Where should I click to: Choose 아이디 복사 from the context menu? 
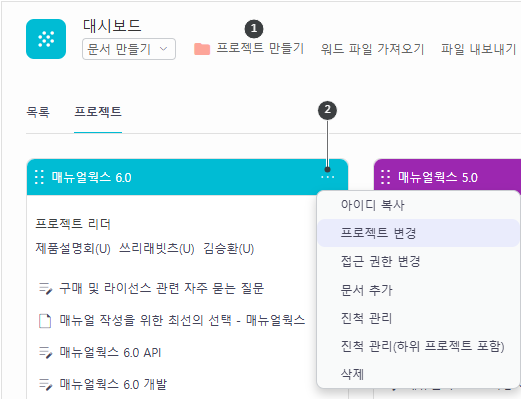pyautogui.click(x=372, y=205)
